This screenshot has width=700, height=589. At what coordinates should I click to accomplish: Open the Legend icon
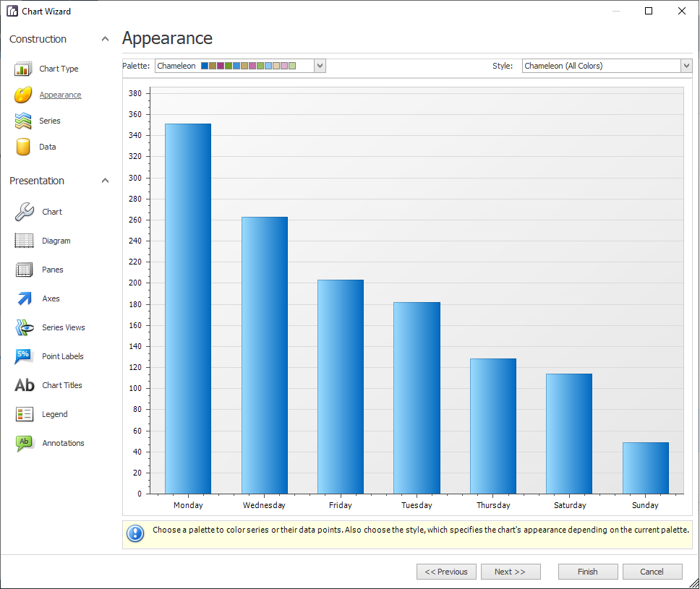pos(23,413)
